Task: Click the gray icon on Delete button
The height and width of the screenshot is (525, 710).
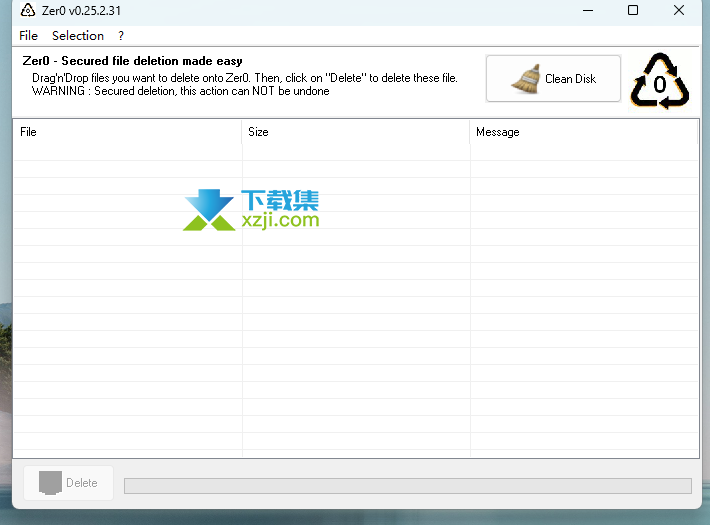Action: coord(50,483)
